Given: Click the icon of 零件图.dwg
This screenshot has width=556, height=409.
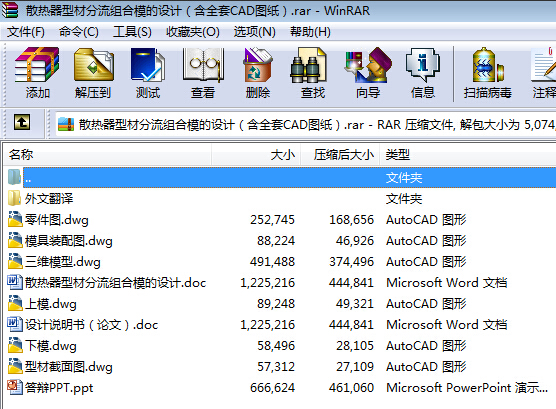Looking at the screenshot, I should (x=15, y=219).
